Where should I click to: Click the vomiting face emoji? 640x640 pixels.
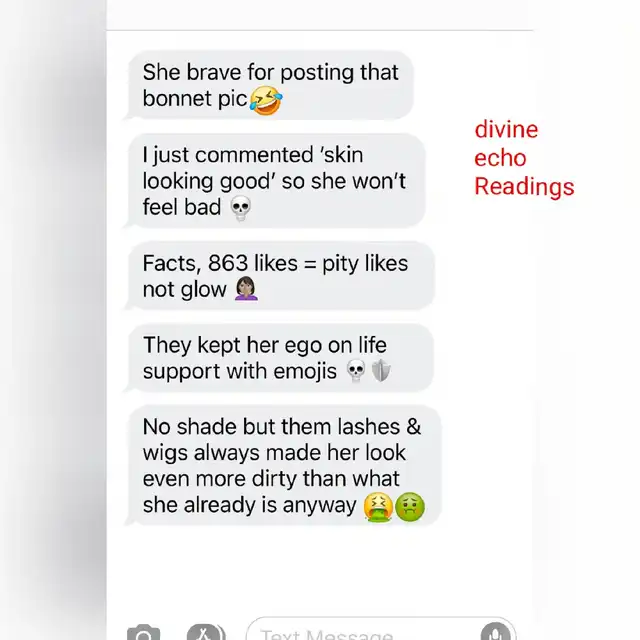click(x=378, y=507)
